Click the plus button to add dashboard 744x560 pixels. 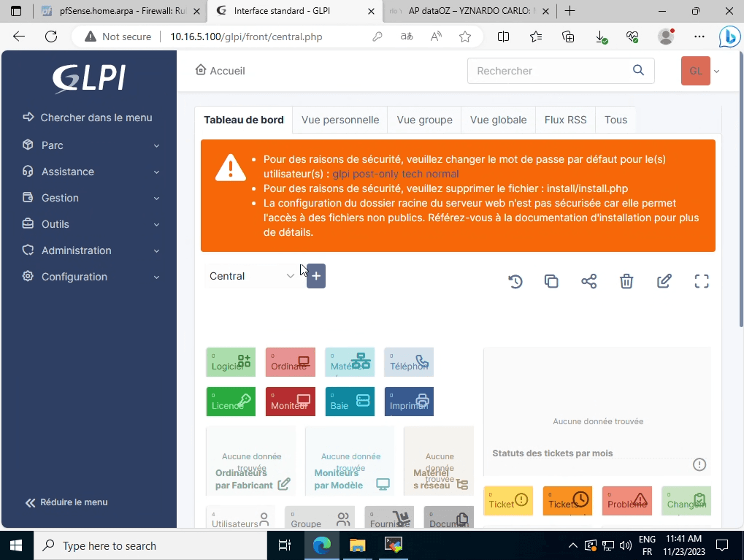click(316, 276)
